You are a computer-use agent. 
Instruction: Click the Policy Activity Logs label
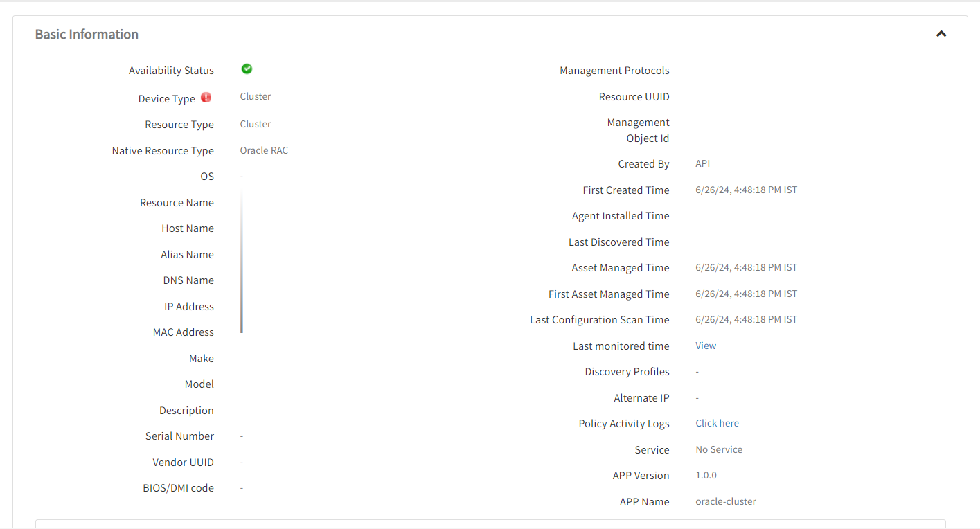coord(624,424)
